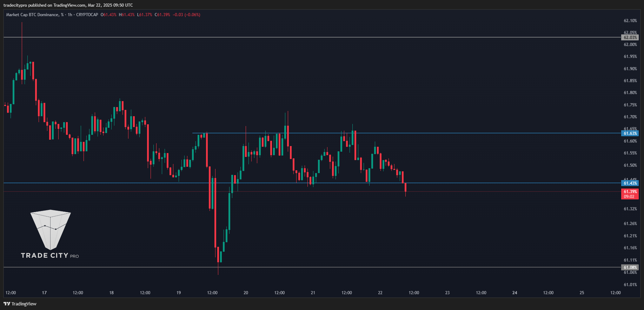Click the 61.70% price axis label
This screenshot has height=310, width=644.
(630, 117)
